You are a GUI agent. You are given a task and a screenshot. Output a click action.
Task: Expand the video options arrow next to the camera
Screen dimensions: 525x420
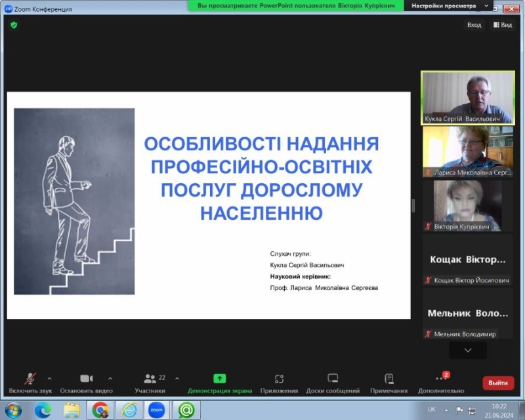110,378
